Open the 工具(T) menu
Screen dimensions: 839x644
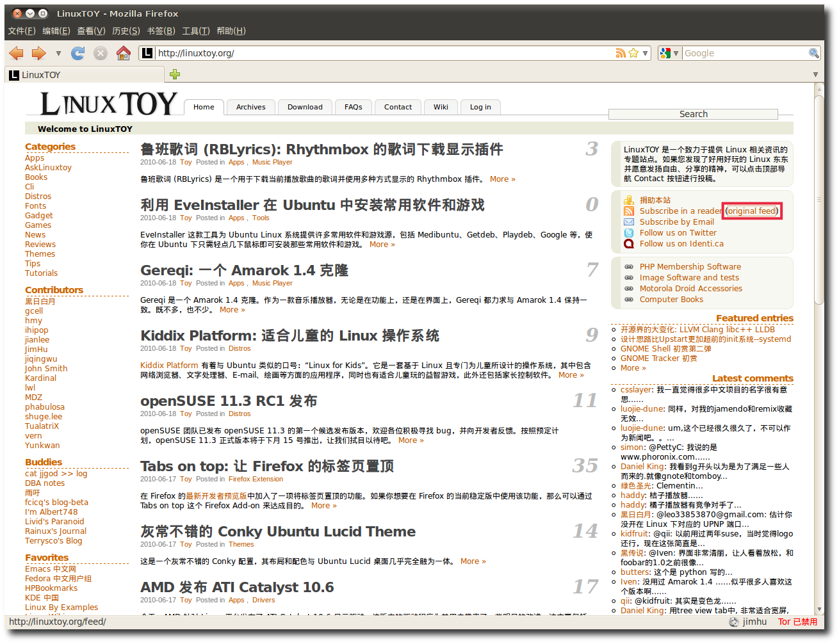(196, 31)
